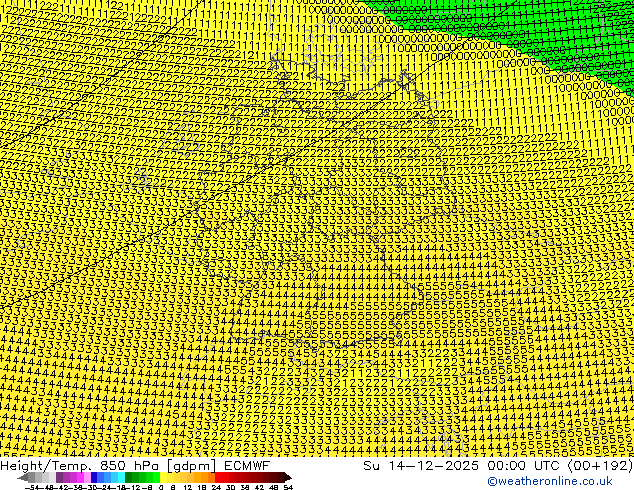Select the Su 14-12-2025 00:00 UTC date text
634x490 pixels.
pos(463,466)
